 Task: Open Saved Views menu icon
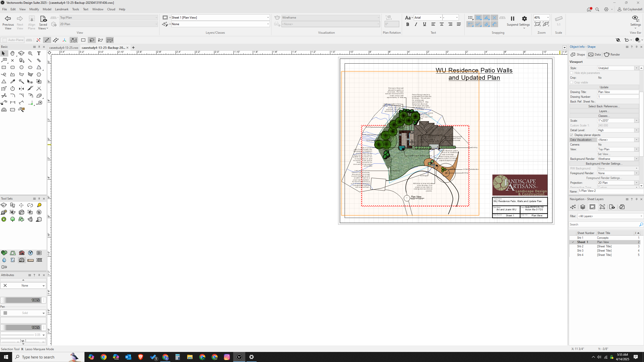[43, 19]
